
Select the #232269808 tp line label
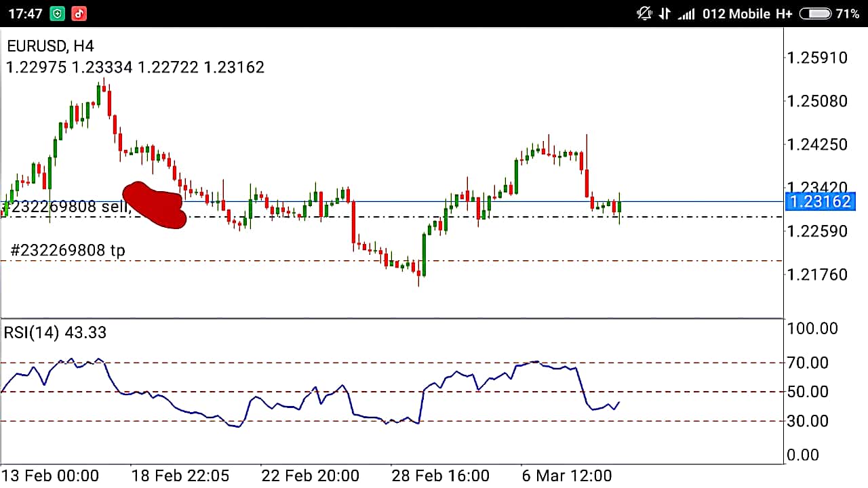click(x=68, y=250)
